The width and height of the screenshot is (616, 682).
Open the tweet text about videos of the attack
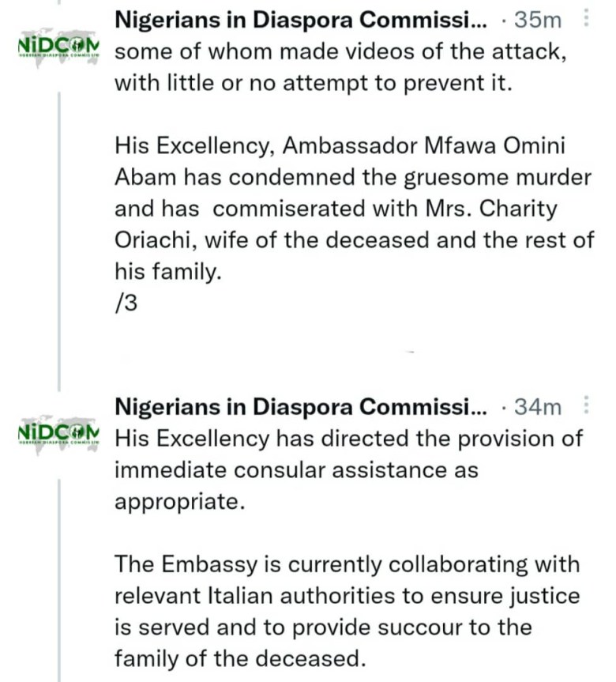(x=341, y=67)
